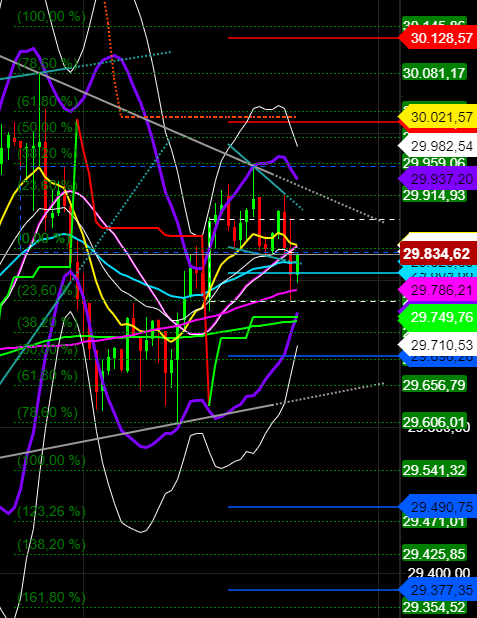Viewport: 477px width, 618px height.
Task: Click the (138,20 %) Fibonacci extension label
Action: tap(51, 544)
